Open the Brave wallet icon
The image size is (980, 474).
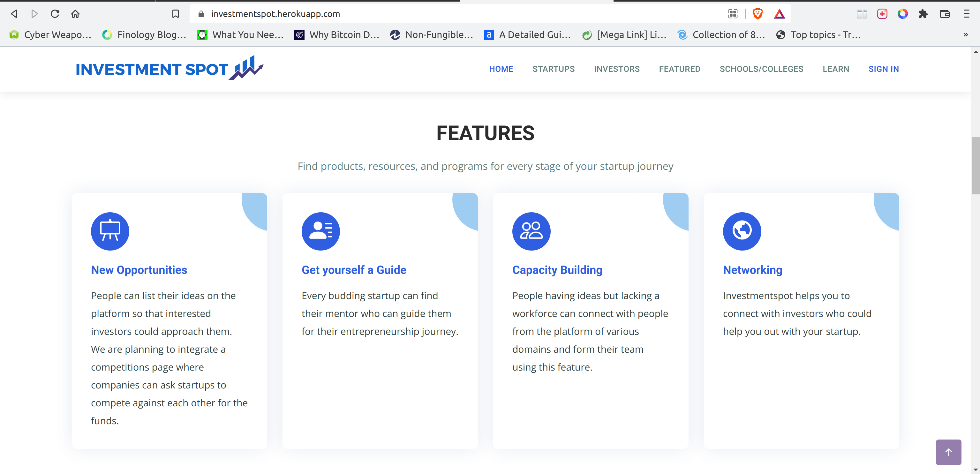[x=945, y=14]
